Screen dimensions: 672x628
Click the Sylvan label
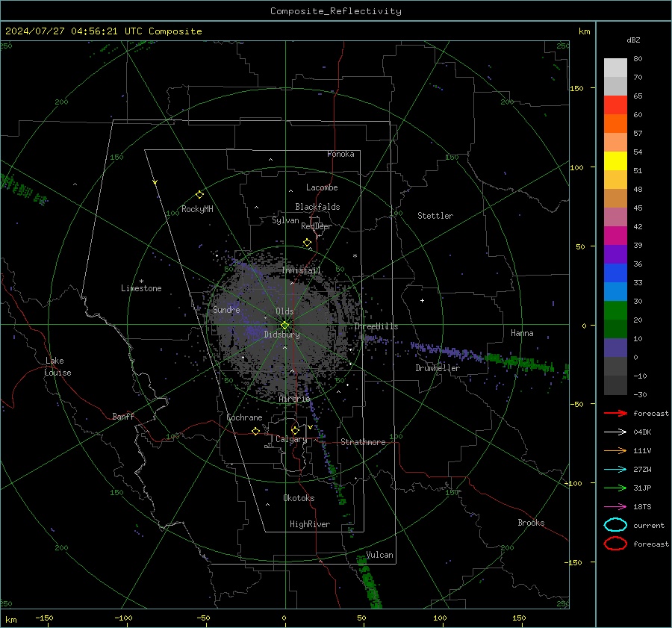pyautogui.click(x=285, y=220)
